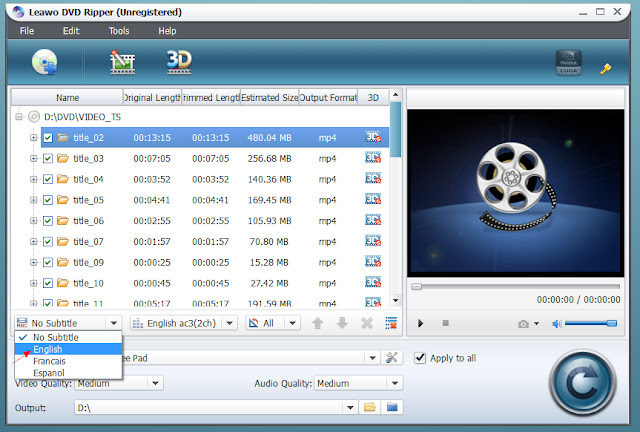Viewport: 640px width, 432px height.
Task: Click the 3D icon for title_07
Action: click(x=373, y=241)
